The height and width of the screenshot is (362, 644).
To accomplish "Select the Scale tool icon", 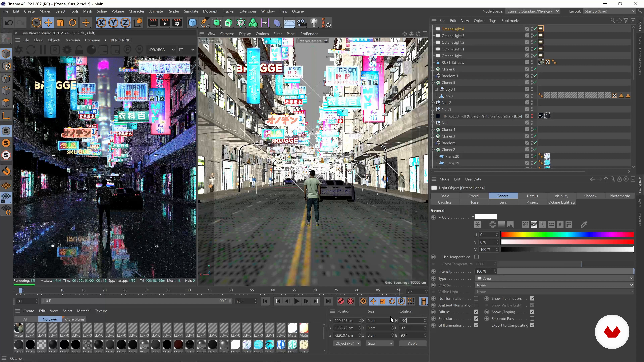I will coord(61,23).
